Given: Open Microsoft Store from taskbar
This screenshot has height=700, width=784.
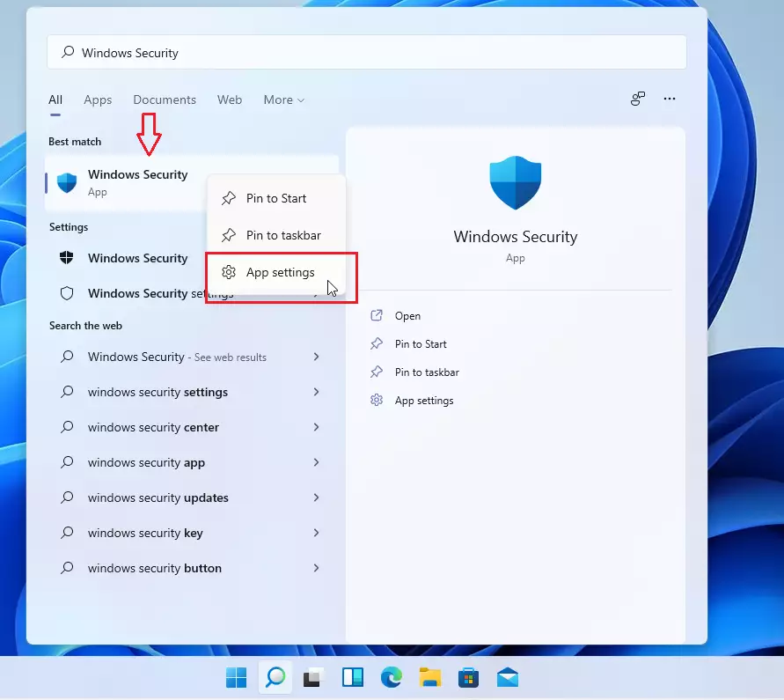Looking at the screenshot, I should pos(468,677).
